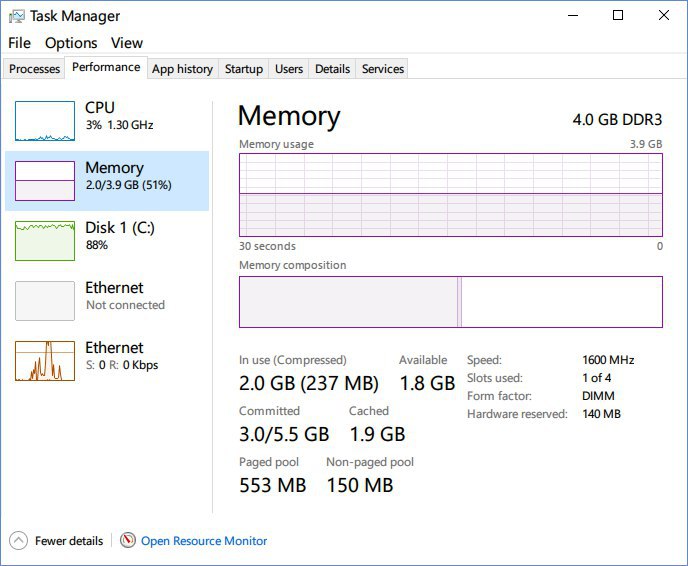
Task: Switch to the Processes tab
Action: click(x=34, y=69)
